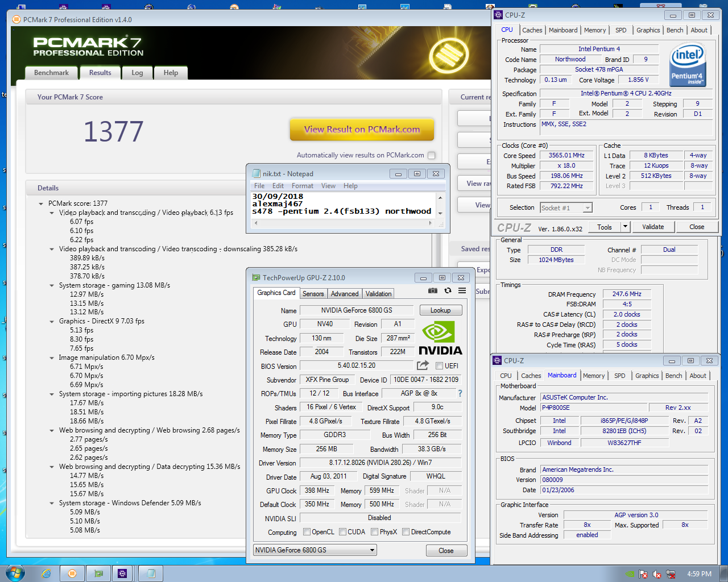Screen dimensions: 728x582
Task: Collapse System storage gaming node
Action: click(52, 285)
